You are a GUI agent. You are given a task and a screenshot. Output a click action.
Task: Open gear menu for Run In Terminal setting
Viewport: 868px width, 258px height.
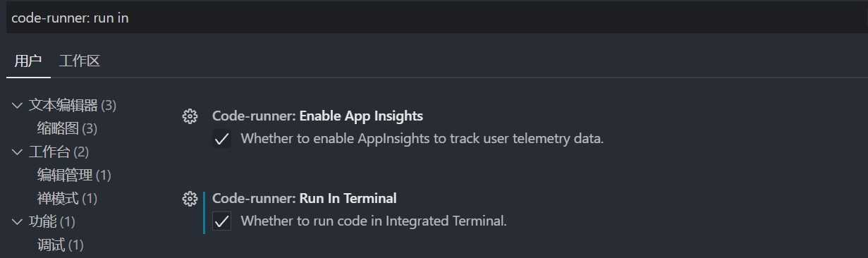190,199
